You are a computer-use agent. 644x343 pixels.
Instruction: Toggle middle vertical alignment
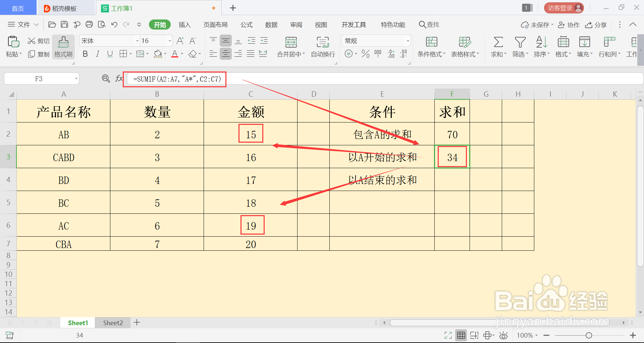[x=226, y=41]
